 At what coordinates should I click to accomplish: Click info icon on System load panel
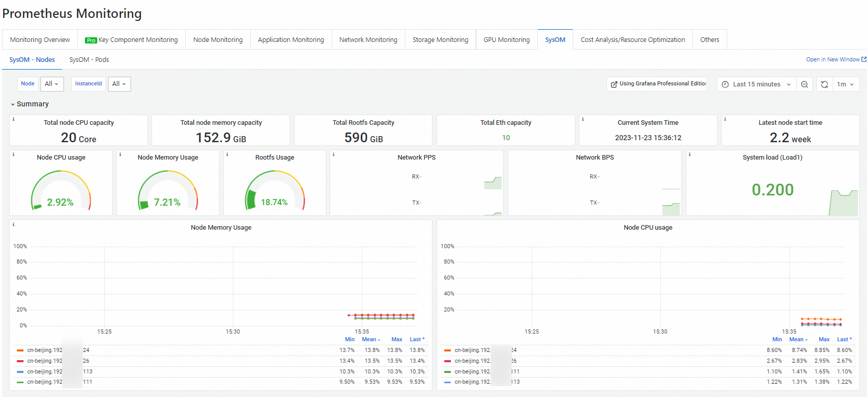pos(689,155)
